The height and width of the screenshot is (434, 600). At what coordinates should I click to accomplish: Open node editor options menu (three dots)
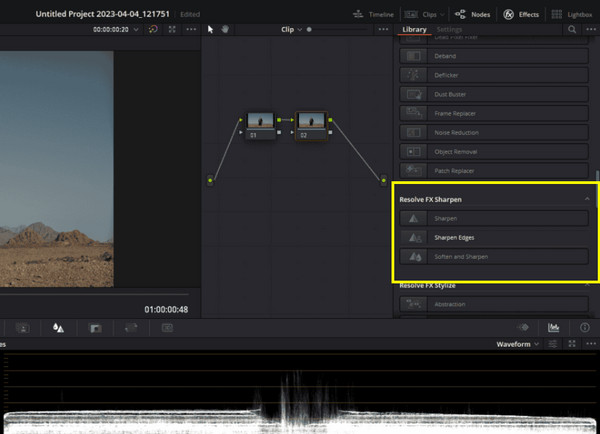tap(383, 29)
